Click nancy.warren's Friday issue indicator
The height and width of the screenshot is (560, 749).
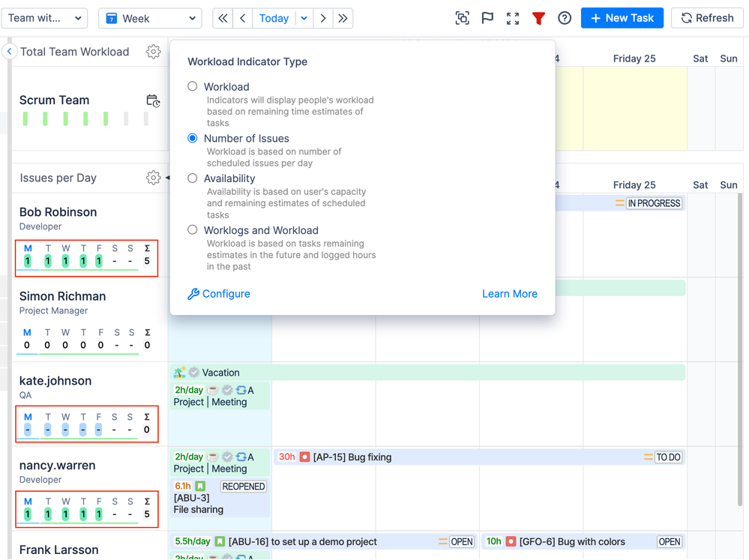click(x=98, y=514)
